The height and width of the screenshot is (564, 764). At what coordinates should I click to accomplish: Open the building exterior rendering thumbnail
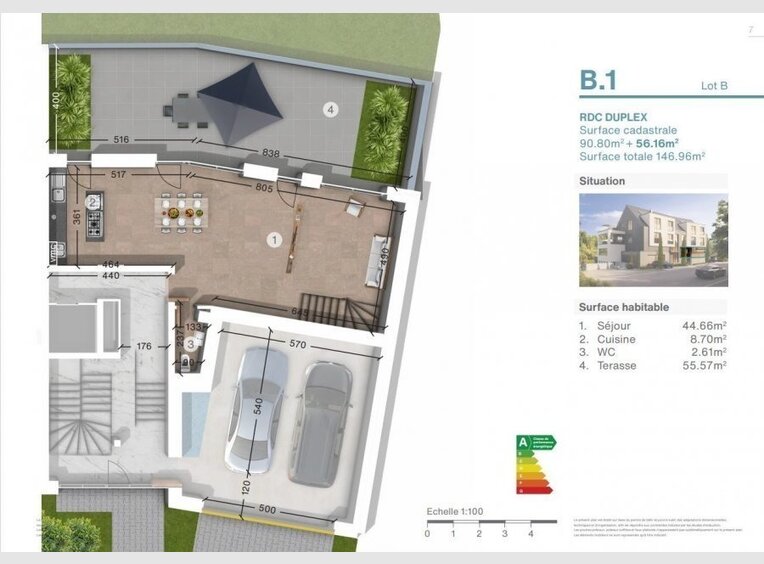(653, 240)
